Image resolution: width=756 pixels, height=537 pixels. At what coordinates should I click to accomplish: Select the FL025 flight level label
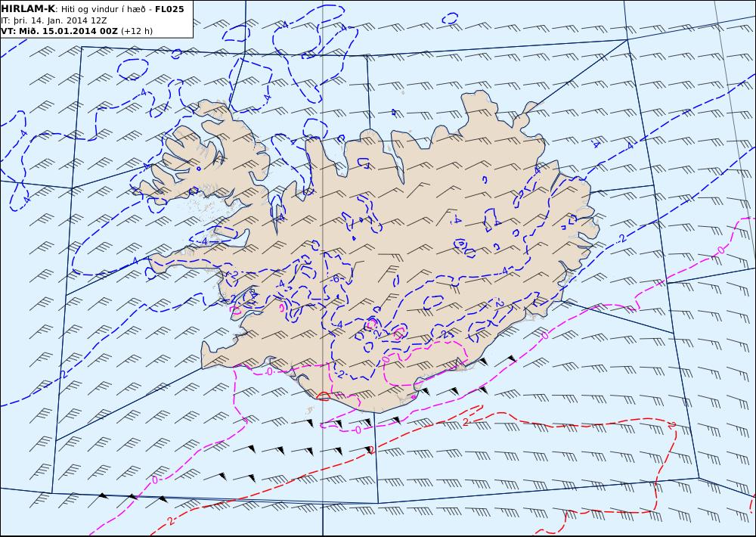[x=169, y=9]
